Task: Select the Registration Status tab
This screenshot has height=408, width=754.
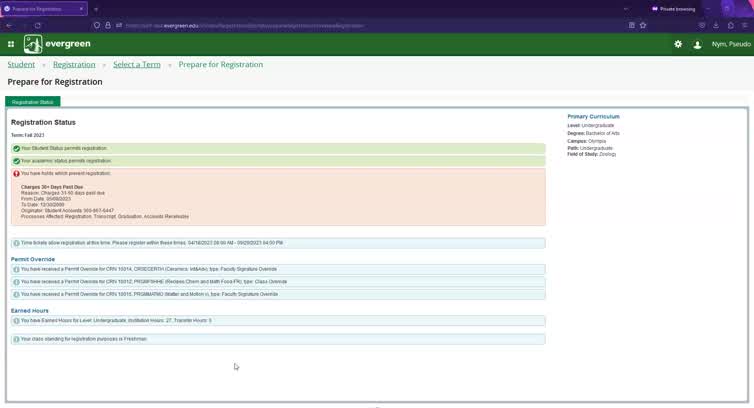Action: pos(33,102)
